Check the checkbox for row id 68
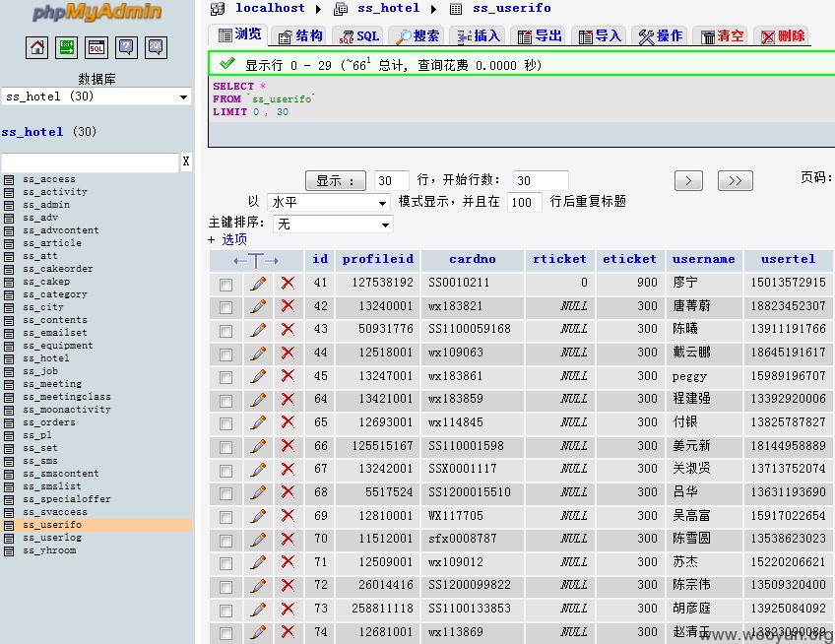The image size is (835, 644). tap(225, 493)
